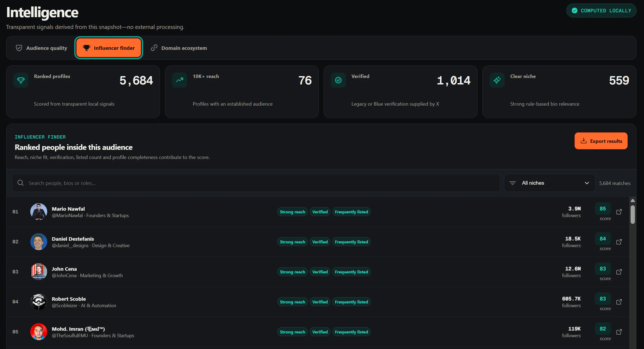
Task: Click the search magnifier icon
Action: 21,183
